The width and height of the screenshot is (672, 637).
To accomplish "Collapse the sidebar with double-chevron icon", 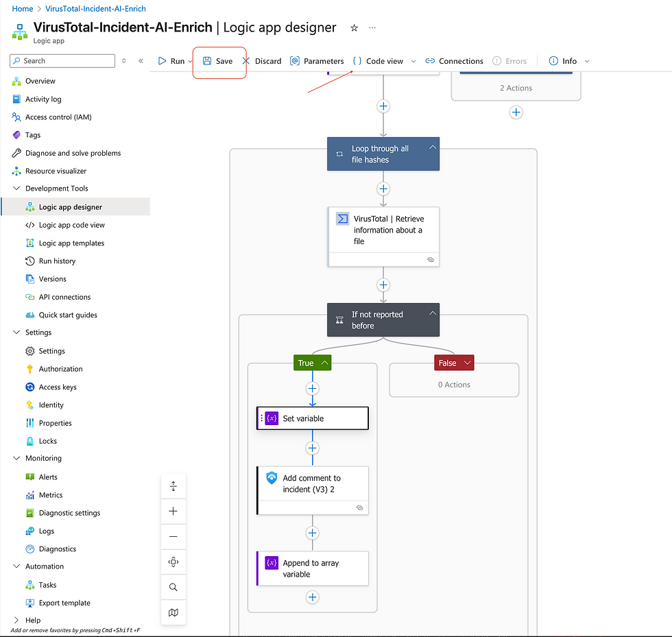I will pos(141,61).
